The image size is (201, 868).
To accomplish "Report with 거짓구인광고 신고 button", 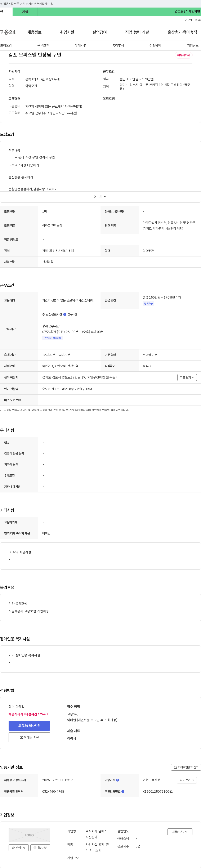I will coord(186,767).
